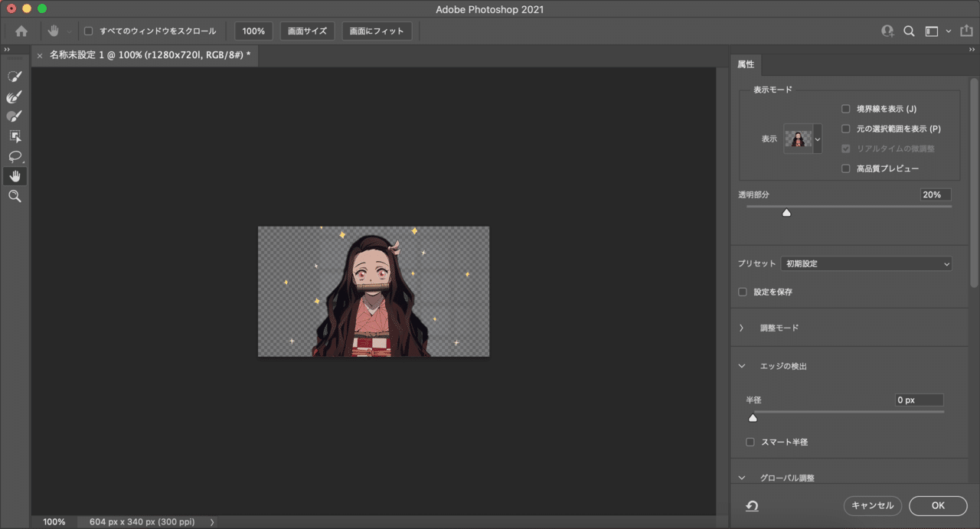Viewport: 980px width, 529px height.
Task: Click the character image on the canvas
Action: [374, 291]
